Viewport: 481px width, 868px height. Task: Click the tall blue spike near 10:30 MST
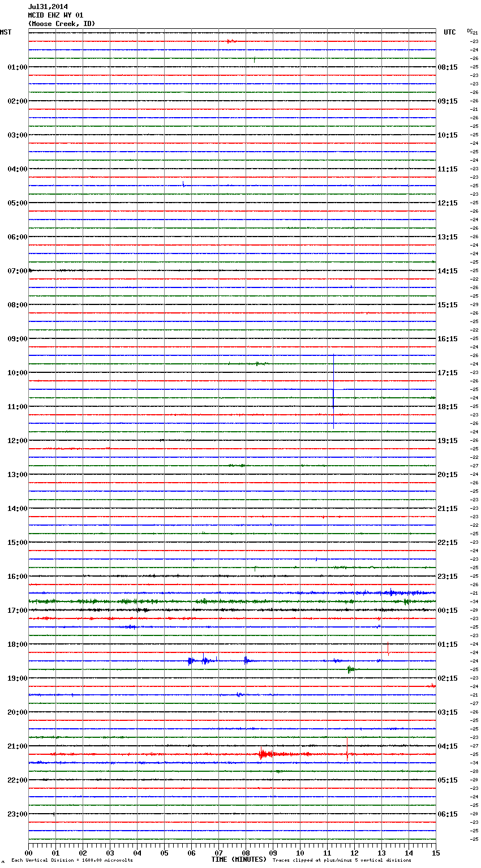(333, 391)
